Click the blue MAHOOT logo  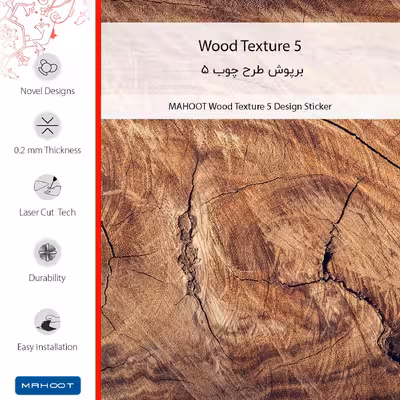[48, 385]
